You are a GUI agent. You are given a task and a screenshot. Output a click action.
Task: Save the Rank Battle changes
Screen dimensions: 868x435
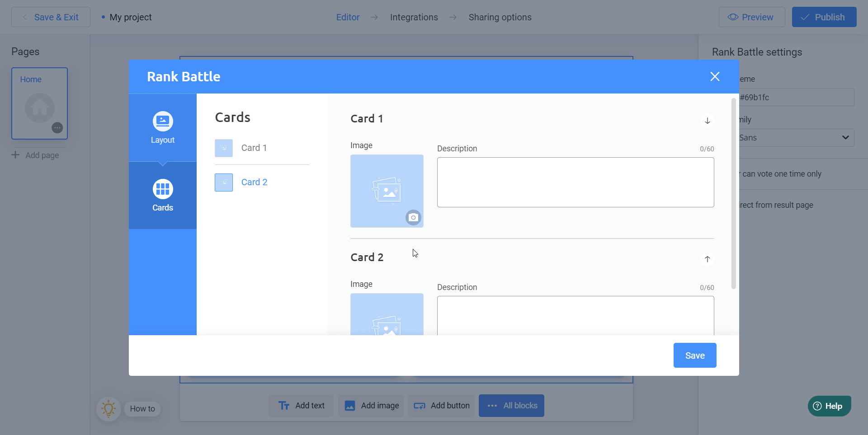(x=695, y=355)
